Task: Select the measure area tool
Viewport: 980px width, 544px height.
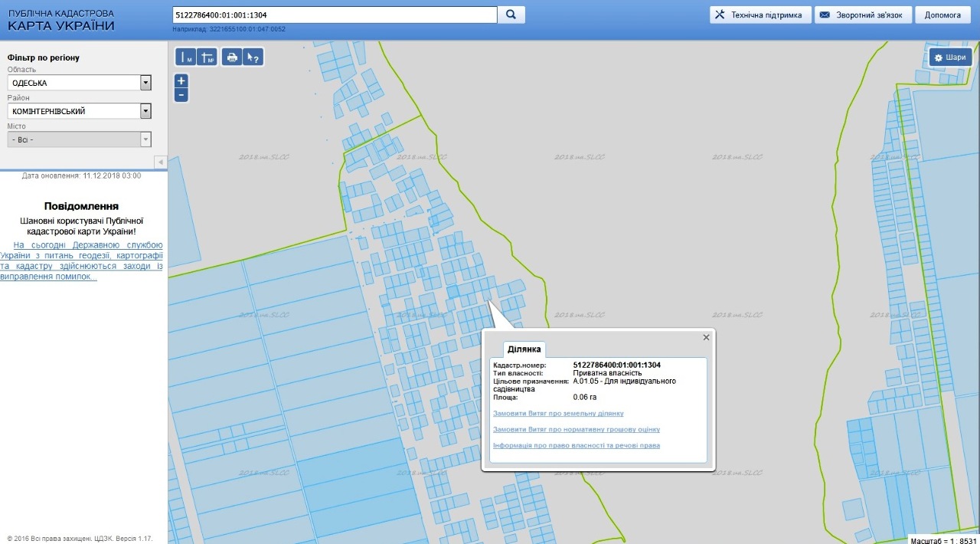Action: 207,57
